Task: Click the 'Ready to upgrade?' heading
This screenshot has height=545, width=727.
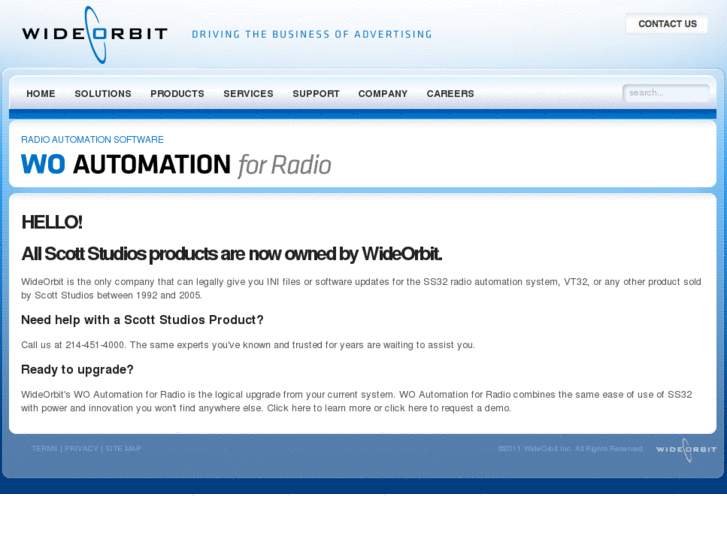Action: point(77,370)
